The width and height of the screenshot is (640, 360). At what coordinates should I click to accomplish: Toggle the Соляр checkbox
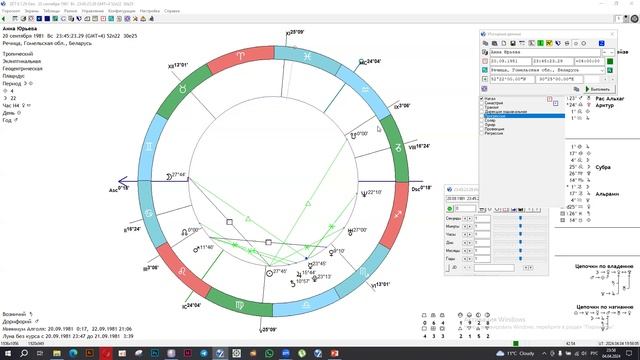[482, 120]
